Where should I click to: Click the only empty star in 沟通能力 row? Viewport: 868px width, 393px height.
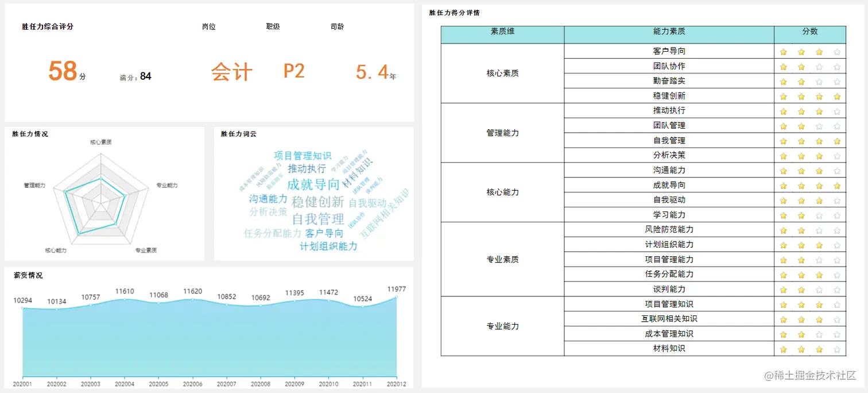pos(837,171)
